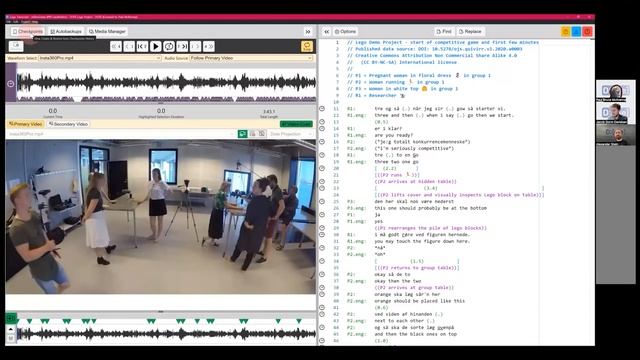640x360 pixels.
Task: Click line "this one should probably be at the bottom"
Action: (431, 208)
